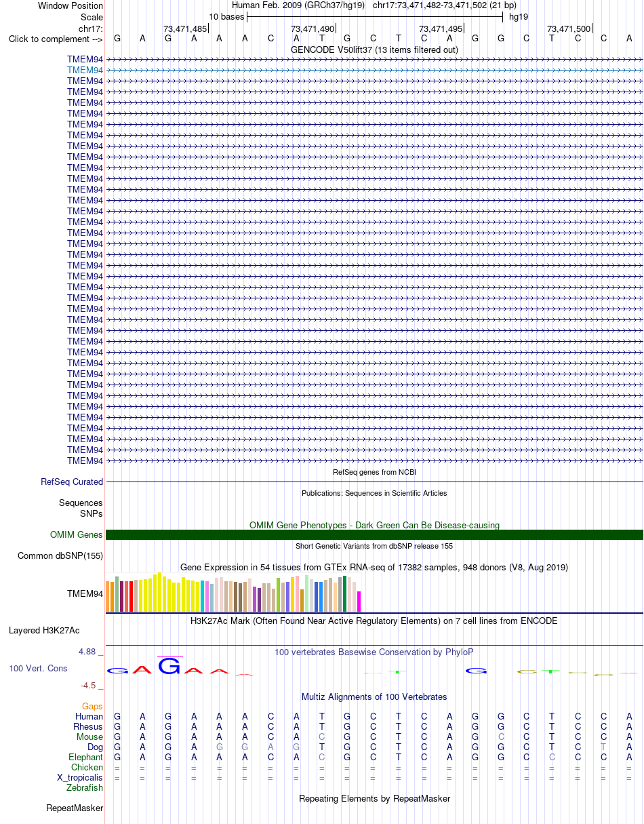This screenshot has height=824, width=644.
Task: Click the Human alignment row label
Action: (x=89, y=716)
